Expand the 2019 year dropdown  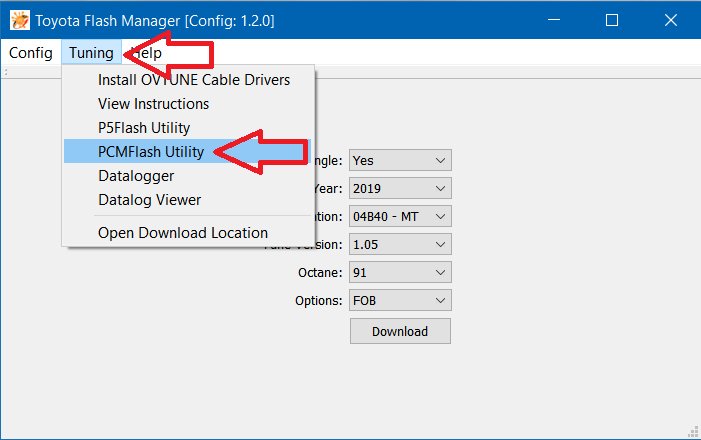click(400, 189)
